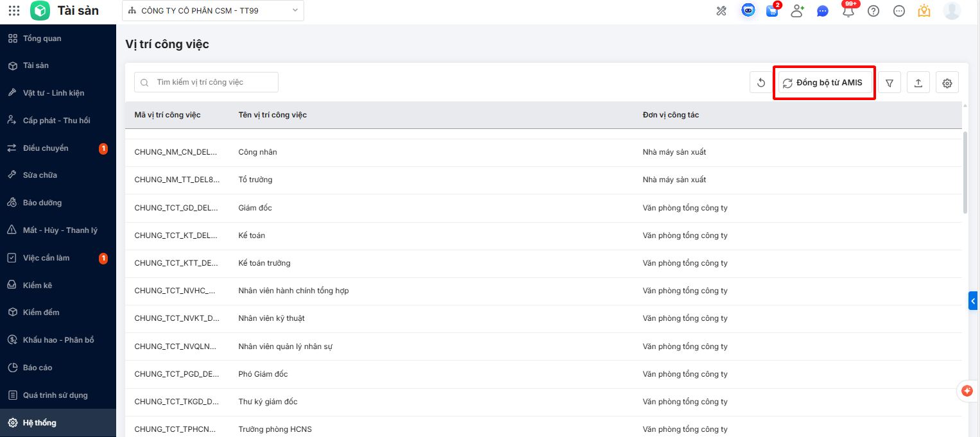The image size is (980, 437).
Task: Click the export upload icon
Action: click(x=918, y=83)
